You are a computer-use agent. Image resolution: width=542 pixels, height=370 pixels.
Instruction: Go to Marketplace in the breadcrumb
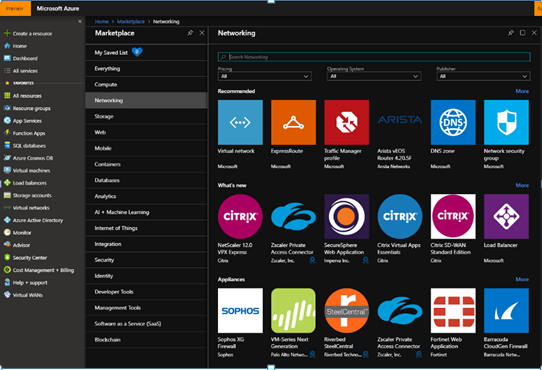click(x=131, y=21)
